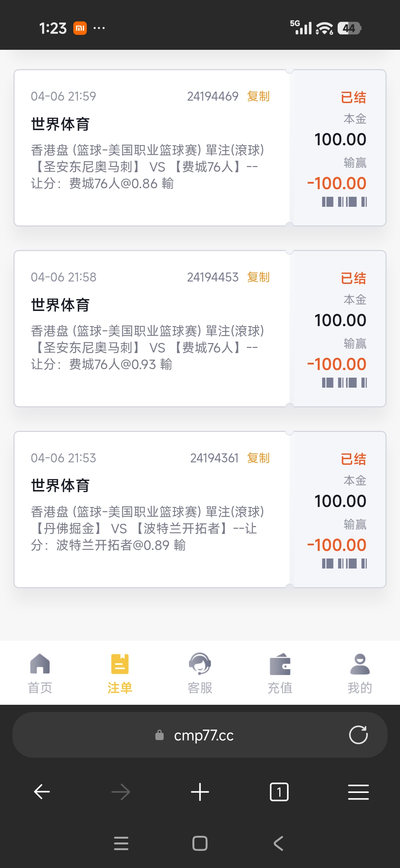Tap the browser back arrow
Screen dimensions: 400x868
point(42,792)
